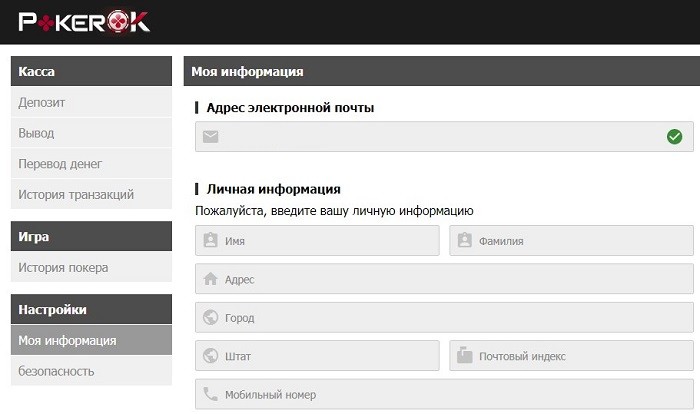
Task: Select Моя информация in sidebar
Action: [91, 340]
